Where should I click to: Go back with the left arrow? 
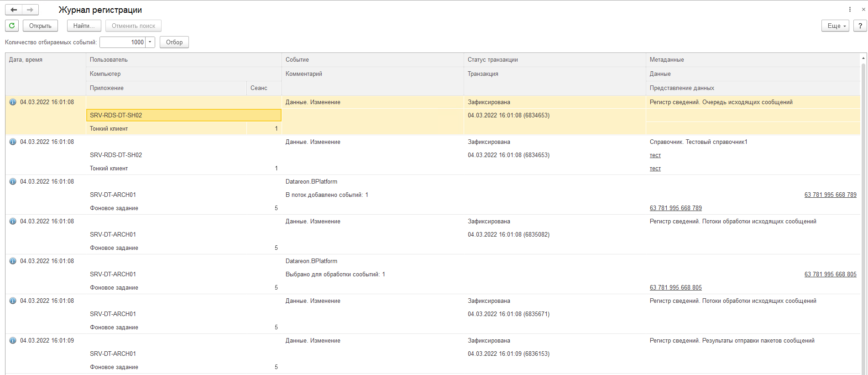(14, 10)
